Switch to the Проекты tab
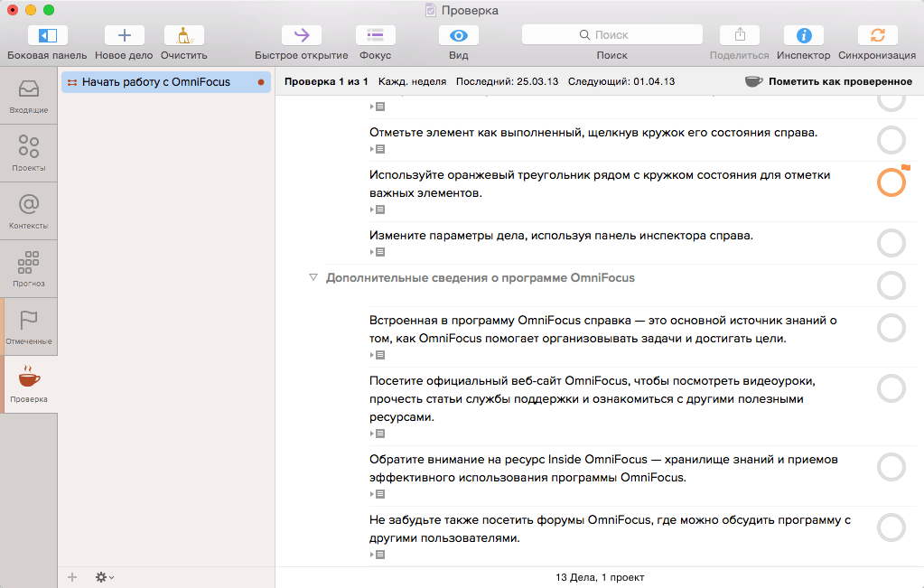 tap(29, 154)
